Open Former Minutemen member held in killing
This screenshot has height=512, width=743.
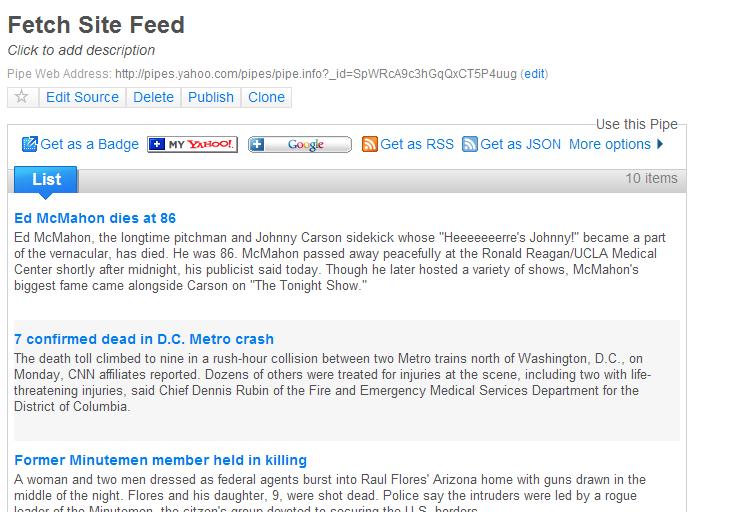tap(160, 460)
